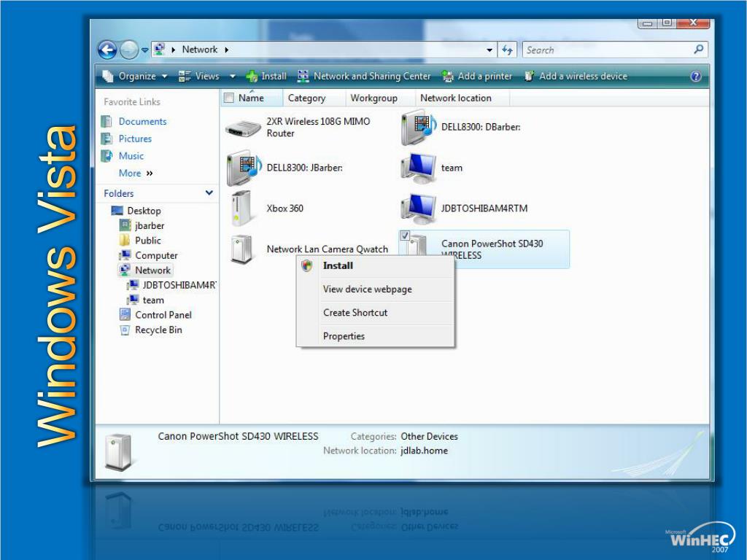Expand the arrow after Network breadcrumb
This screenshot has height=560, width=747.
click(x=227, y=50)
